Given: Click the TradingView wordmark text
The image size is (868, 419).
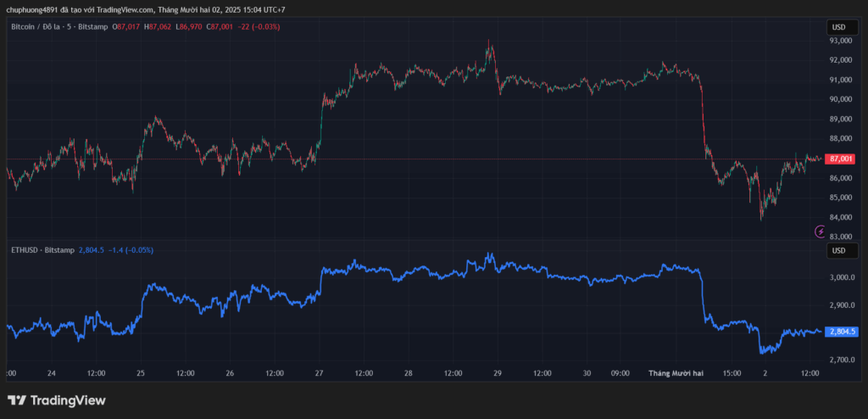Looking at the screenshot, I should coord(69,400).
